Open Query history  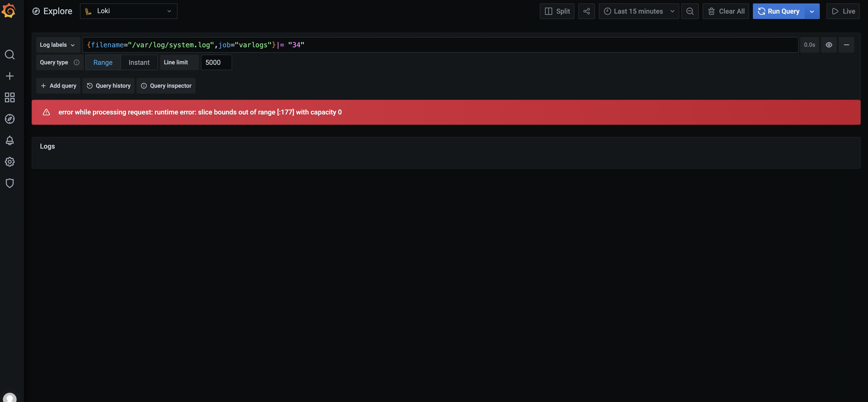coord(108,86)
